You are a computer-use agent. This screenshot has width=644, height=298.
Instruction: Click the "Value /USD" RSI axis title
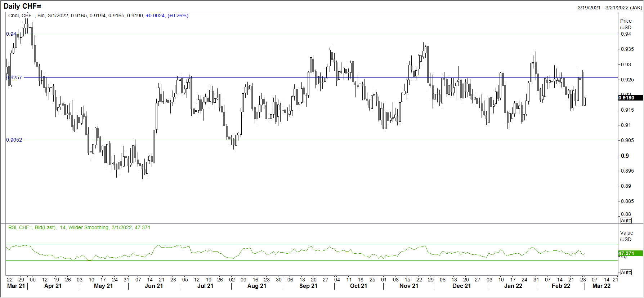(x=626, y=236)
